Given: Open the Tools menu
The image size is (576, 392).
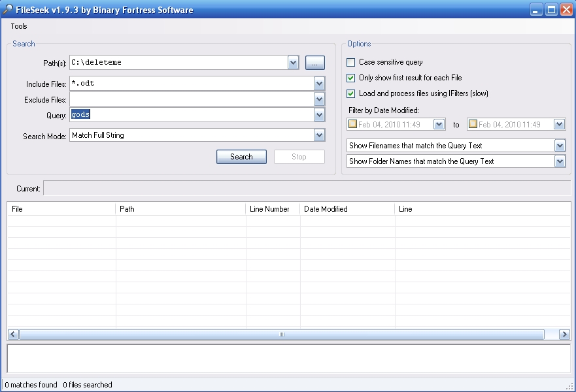Looking at the screenshot, I should [19, 26].
